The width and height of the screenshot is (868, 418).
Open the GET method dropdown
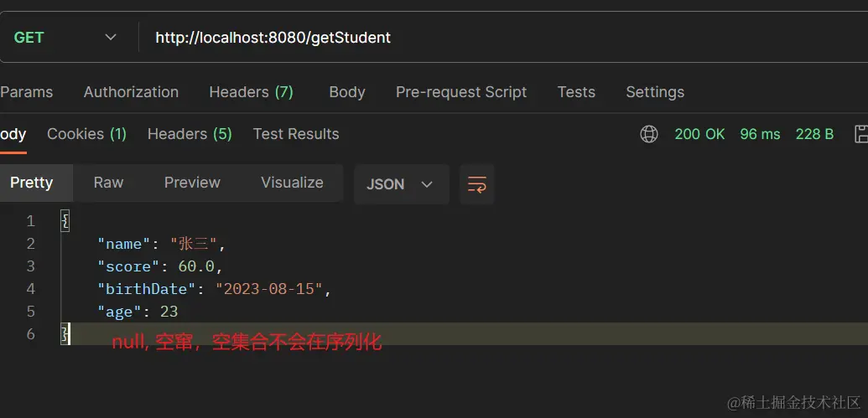click(65, 37)
